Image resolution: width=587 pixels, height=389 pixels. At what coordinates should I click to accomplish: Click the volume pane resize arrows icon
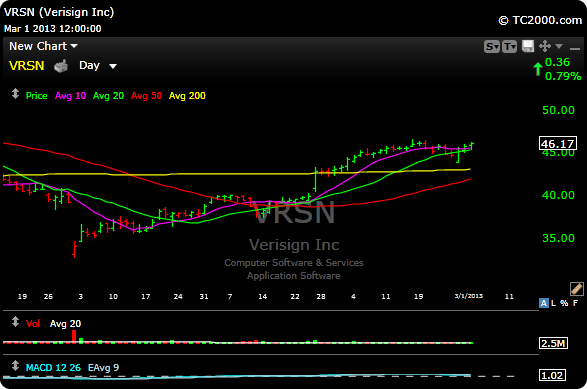pyautogui.click(x=15, y=322)
